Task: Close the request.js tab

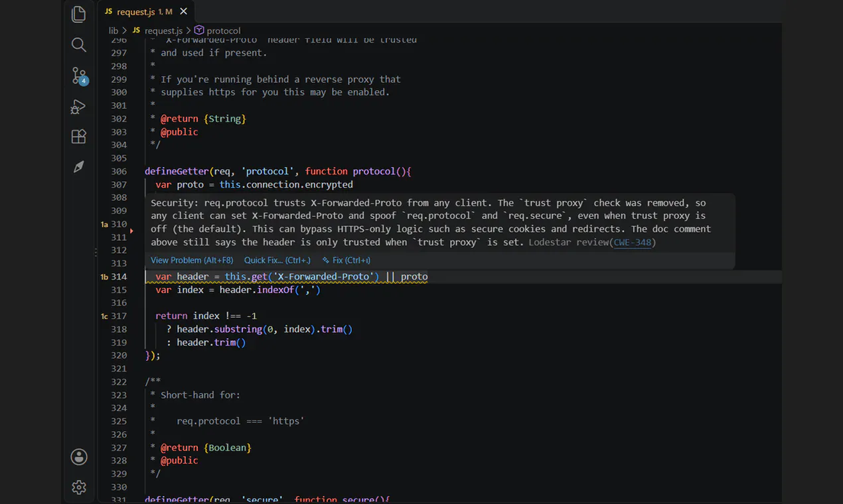Action: pyautogui.click(x=183, y=11)
